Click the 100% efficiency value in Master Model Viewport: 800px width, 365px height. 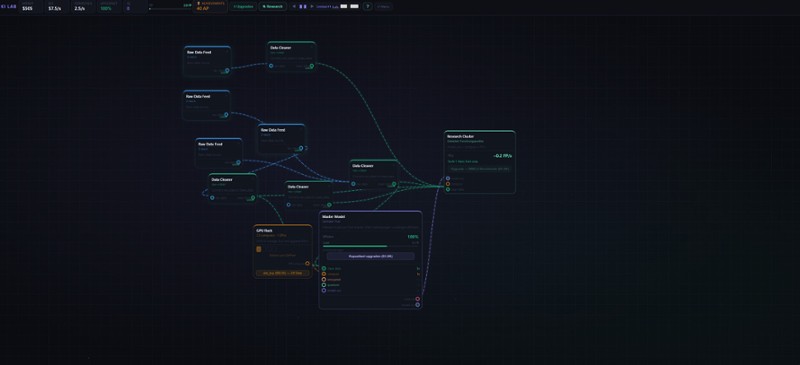413,237
